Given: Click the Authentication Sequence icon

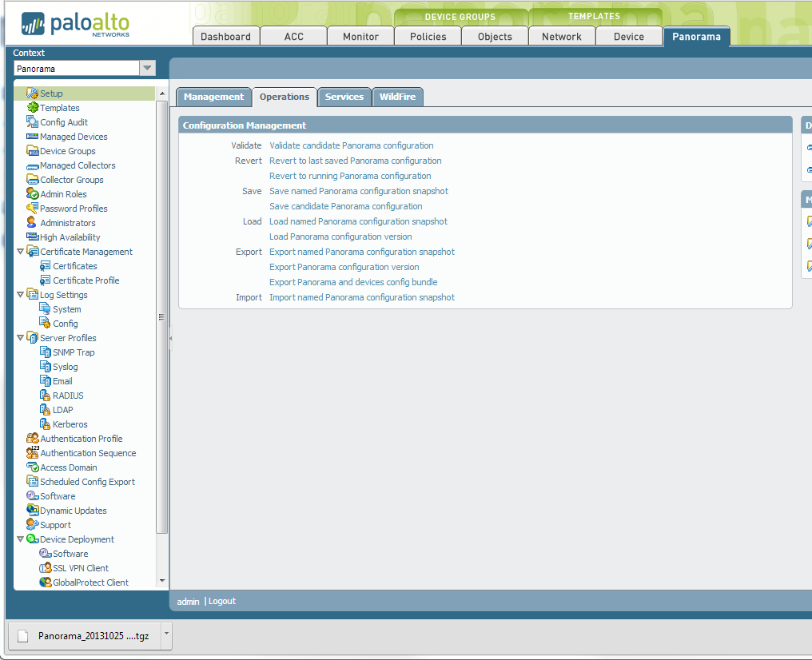Looking at the screenshot, I should coord(33,452).
